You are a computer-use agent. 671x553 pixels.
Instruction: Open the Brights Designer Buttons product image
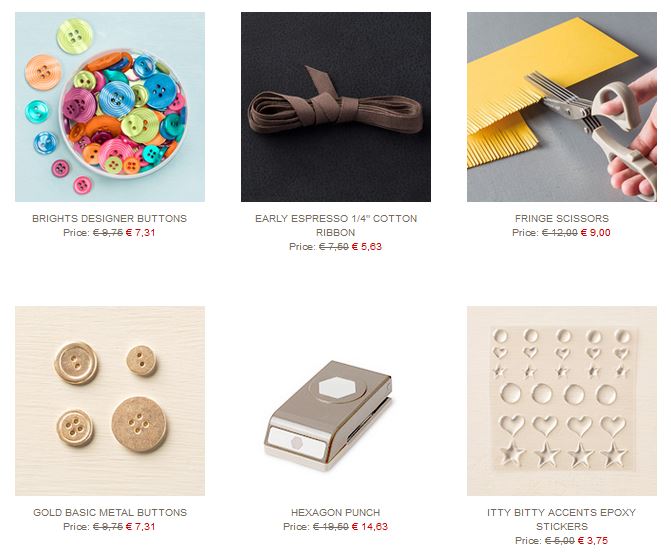click(110, 107)
